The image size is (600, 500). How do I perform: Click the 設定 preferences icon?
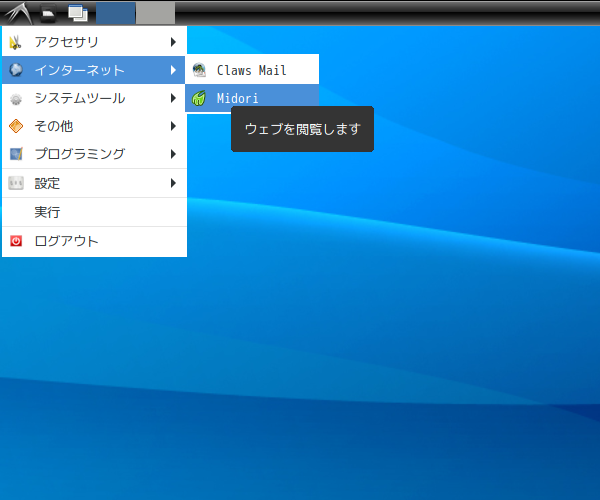(16, 183)
